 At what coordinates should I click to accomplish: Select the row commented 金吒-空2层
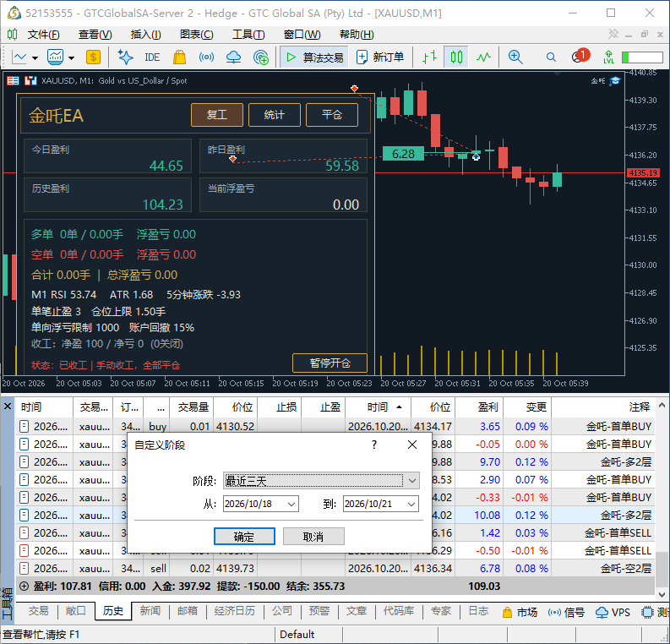point(335,569)
